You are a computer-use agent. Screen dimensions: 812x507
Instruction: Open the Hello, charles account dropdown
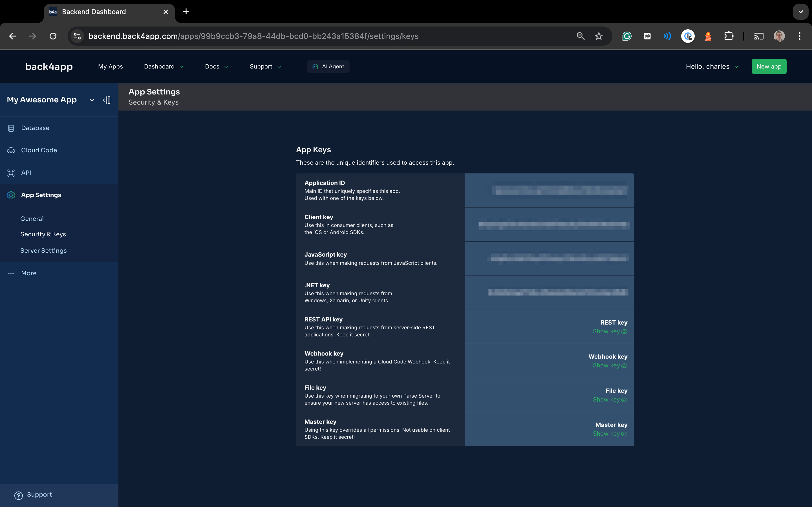point(712,66)
